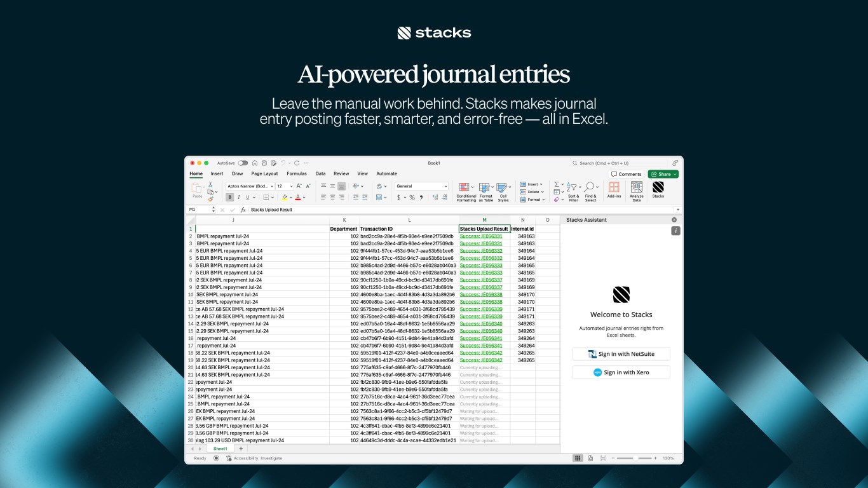
Task: Open the View ribbon tab
Action: [x=362, y=173]
